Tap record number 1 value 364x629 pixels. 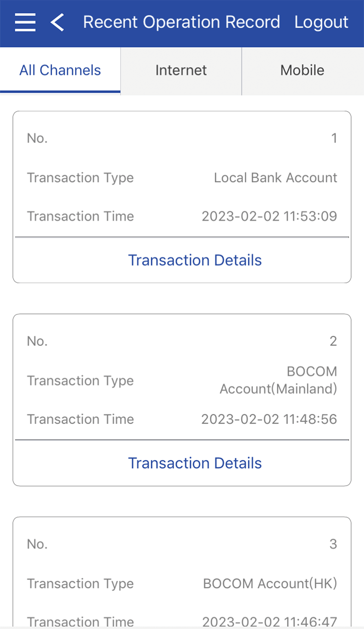[334, 138]
